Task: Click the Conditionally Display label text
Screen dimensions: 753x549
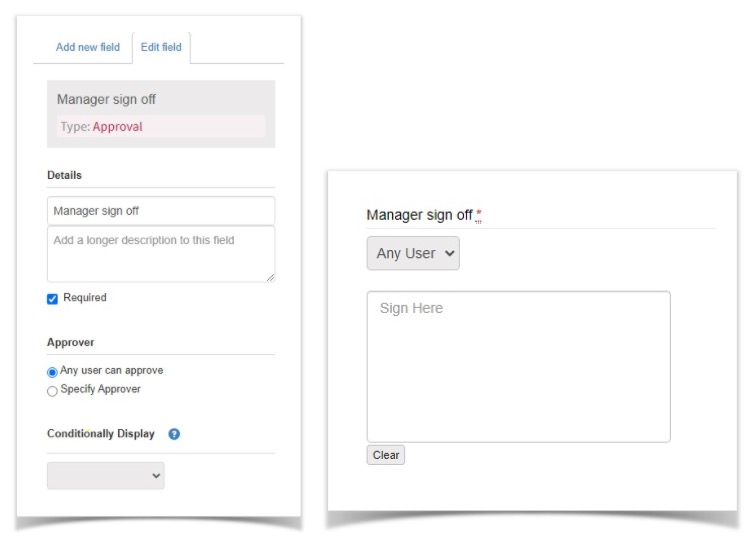Action: 101,434
